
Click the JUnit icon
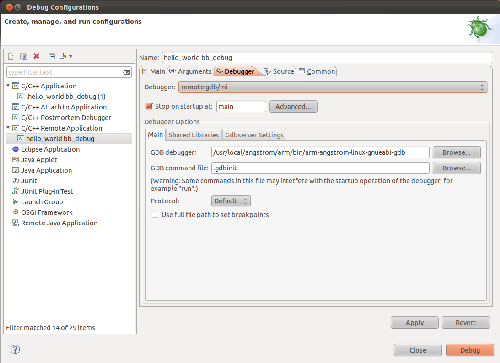(15, 181)
